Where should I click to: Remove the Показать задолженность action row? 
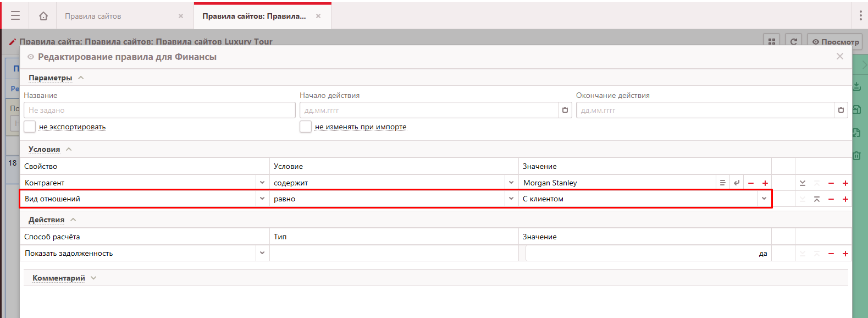click(831, 254)
